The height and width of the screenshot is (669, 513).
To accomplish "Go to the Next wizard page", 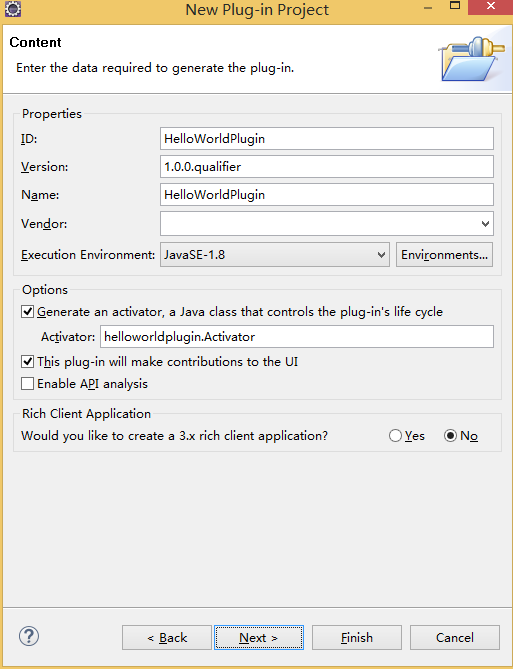I will coord(259,637).
